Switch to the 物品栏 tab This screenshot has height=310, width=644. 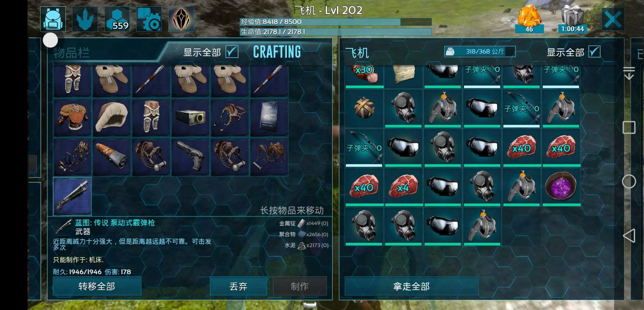(71, 53)
